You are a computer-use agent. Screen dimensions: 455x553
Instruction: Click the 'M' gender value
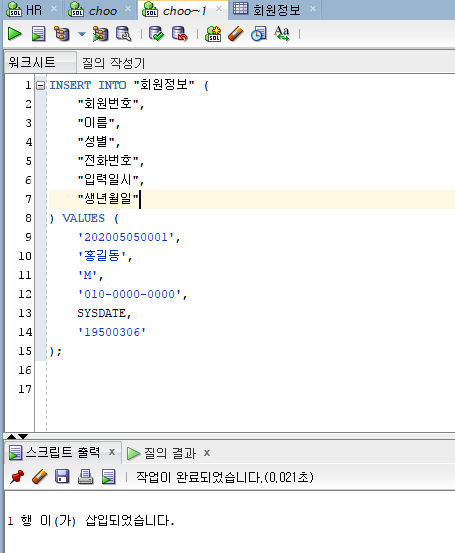point(87,275)
